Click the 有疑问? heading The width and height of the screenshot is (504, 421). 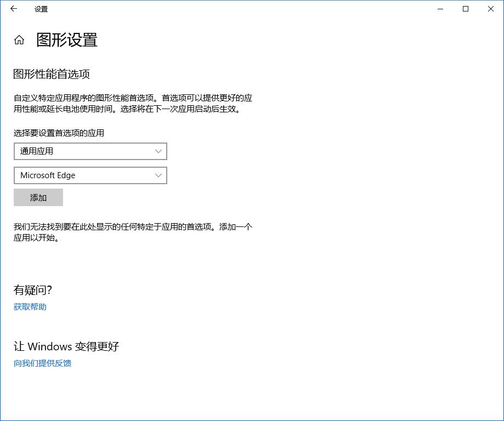pos(32,290)
